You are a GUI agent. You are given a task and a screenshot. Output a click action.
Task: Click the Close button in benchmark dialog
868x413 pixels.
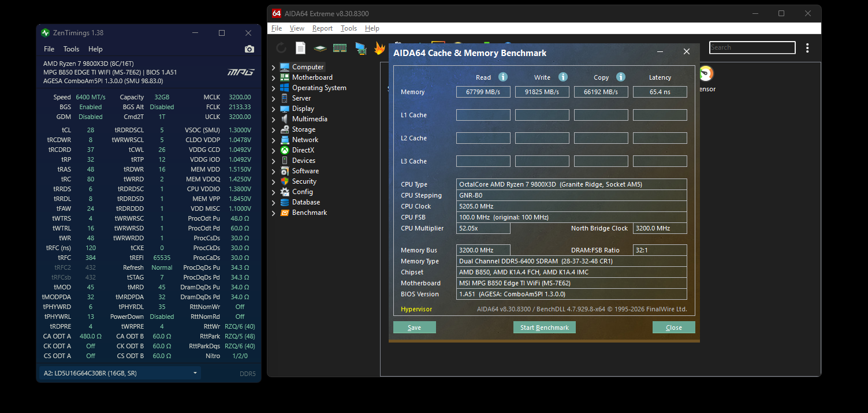tap(674, 328)
